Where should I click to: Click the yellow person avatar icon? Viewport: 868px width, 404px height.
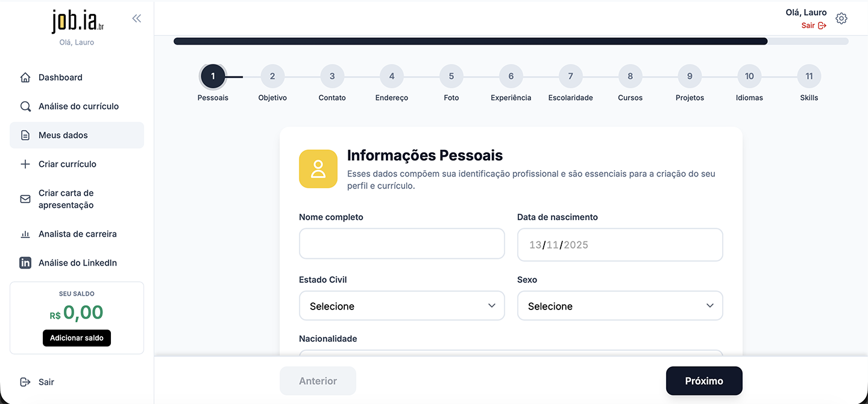(x=318, y=169)
